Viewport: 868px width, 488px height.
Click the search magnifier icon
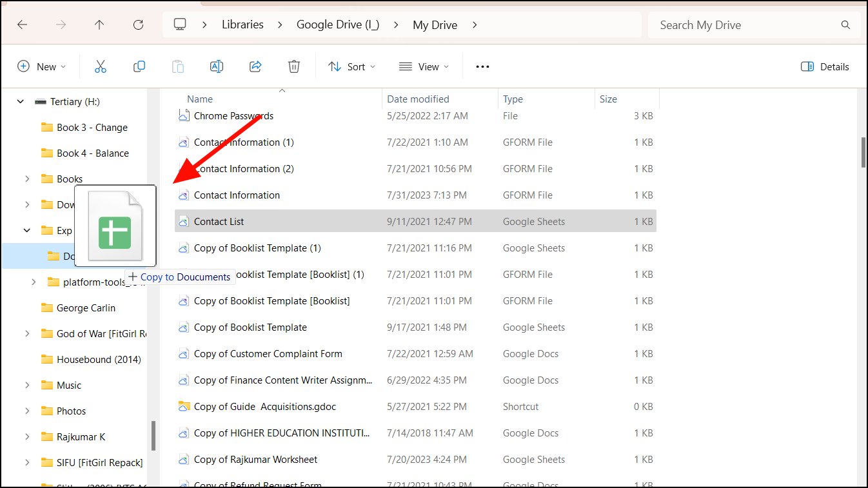[x=845, y=24]
